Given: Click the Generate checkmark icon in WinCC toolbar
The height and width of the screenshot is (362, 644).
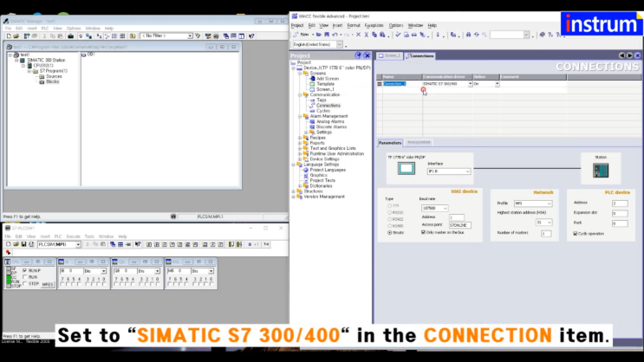Looking at the screenshot, I should (x=398, y=35).
